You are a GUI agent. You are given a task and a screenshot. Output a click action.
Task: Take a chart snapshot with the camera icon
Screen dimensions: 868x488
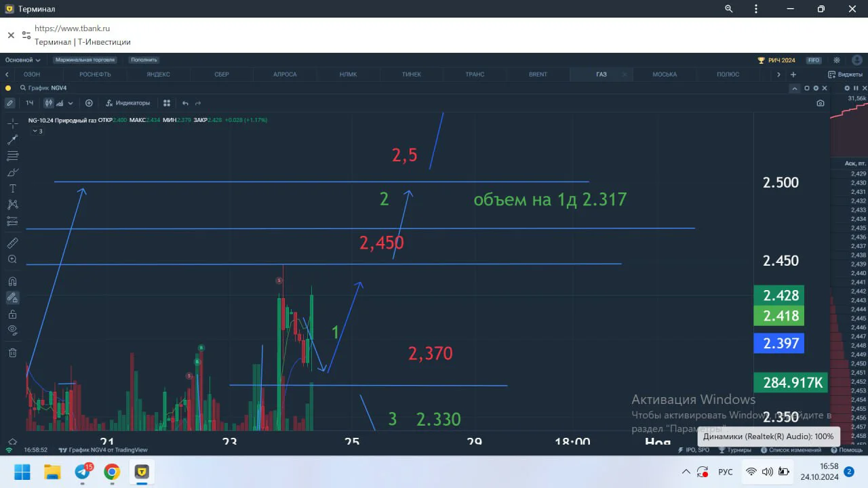(821, 103)
